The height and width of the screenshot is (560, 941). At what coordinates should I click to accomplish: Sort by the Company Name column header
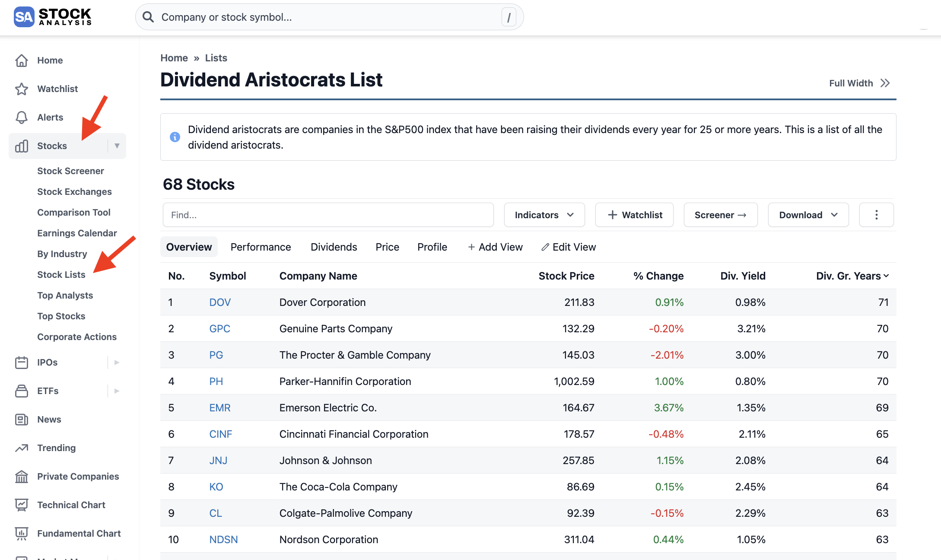tap(318, 276)
